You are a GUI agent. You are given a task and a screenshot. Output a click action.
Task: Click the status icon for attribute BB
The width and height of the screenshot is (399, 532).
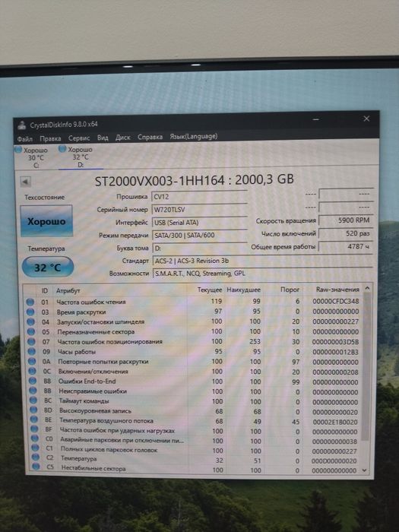coord(33,391)
